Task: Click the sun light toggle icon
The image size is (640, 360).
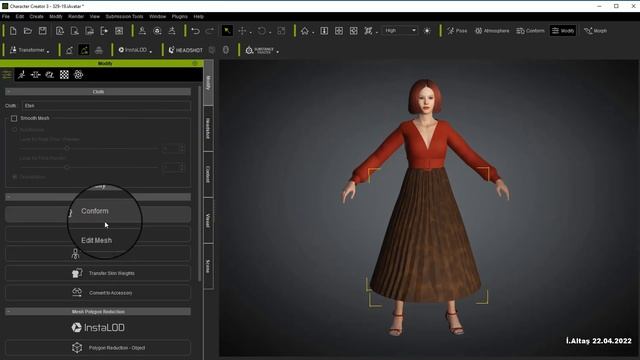Action: click(427, 31)
